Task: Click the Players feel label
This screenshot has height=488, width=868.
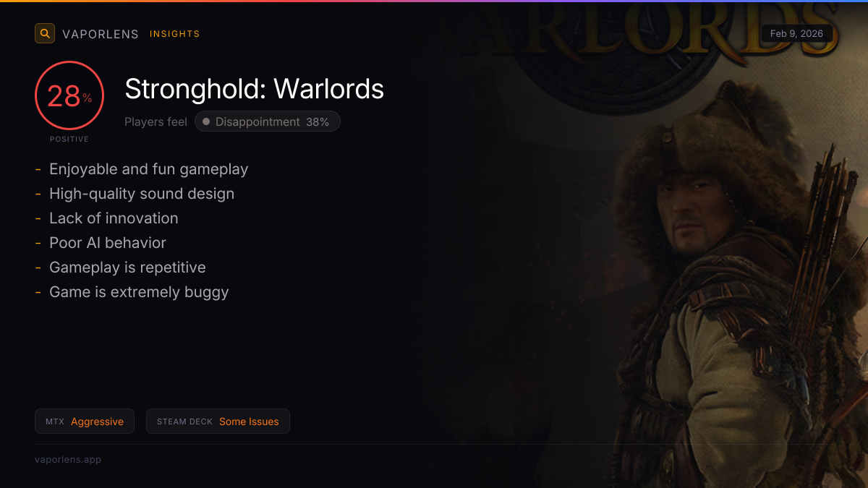Action: 156,122
